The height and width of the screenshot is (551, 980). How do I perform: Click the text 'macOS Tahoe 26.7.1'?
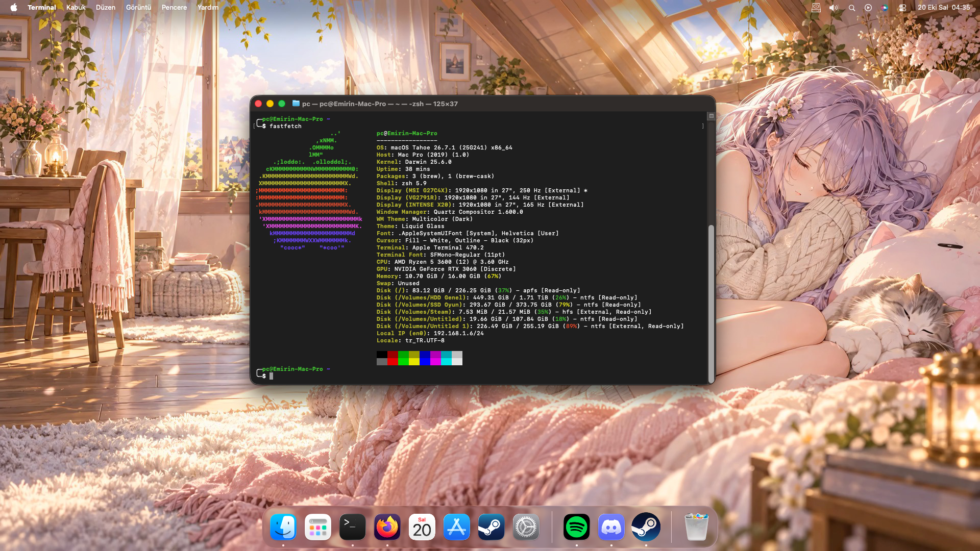click(423, 147)
